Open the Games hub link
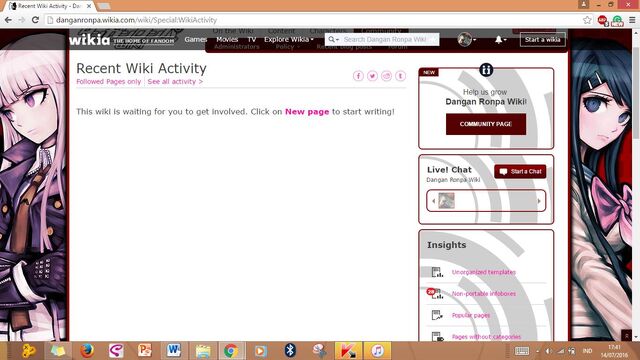640x360 pixels. click(x=196, y=40)
